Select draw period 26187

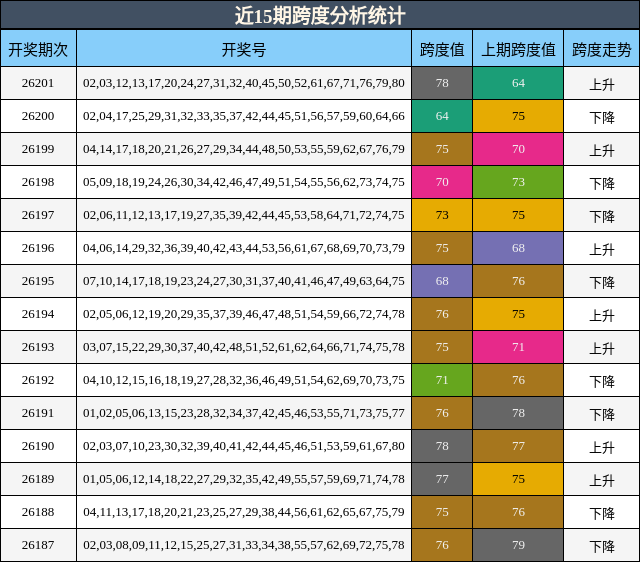38,545
